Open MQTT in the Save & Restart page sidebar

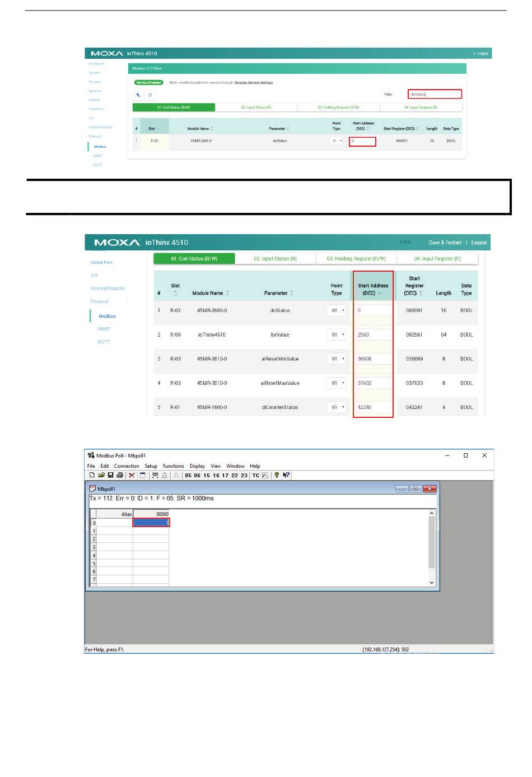click(104, 342)
